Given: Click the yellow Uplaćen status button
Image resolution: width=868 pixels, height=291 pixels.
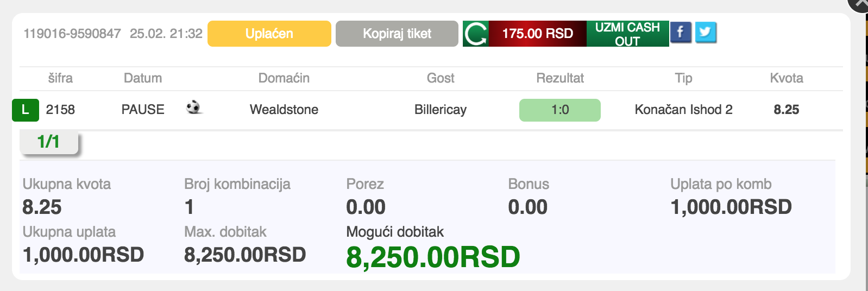Looking at the screenshot, I should pos(269,34).
